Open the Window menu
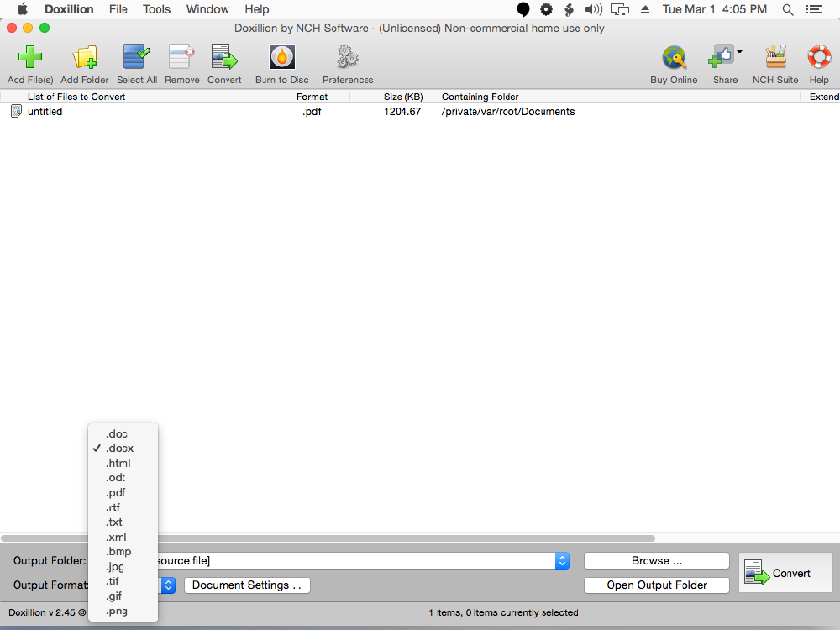 tap(207, 9)
